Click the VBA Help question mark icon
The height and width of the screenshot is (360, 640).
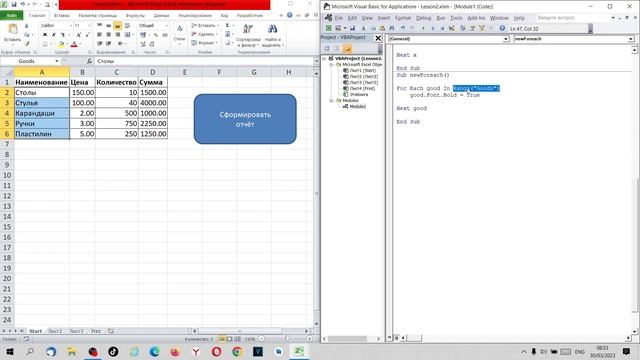click(x=502, y=28)
